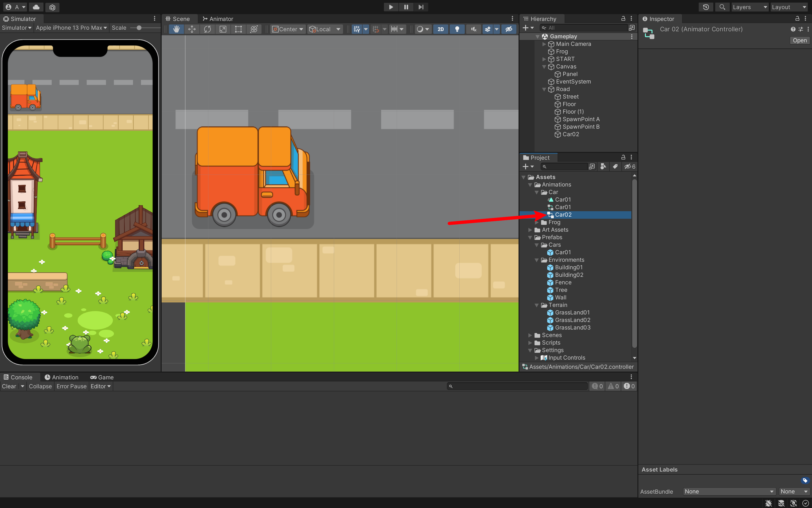Select the Console tab
The width and height of the screenshot is (812, 508).
coord(18,377)
